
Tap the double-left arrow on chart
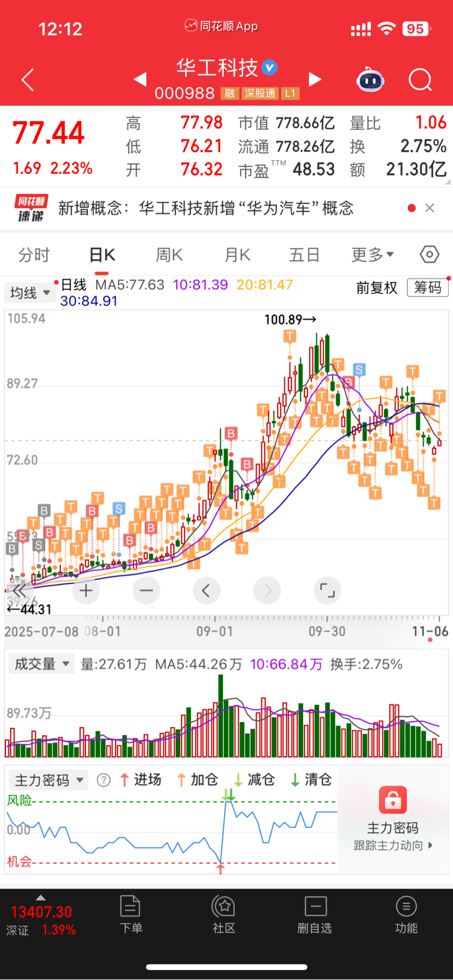click(19, 590)
